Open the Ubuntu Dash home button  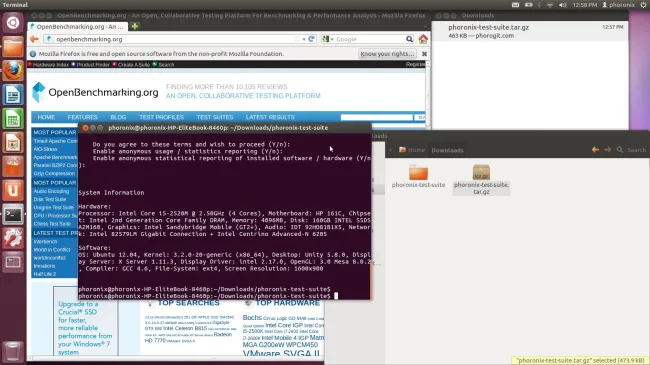13,22
